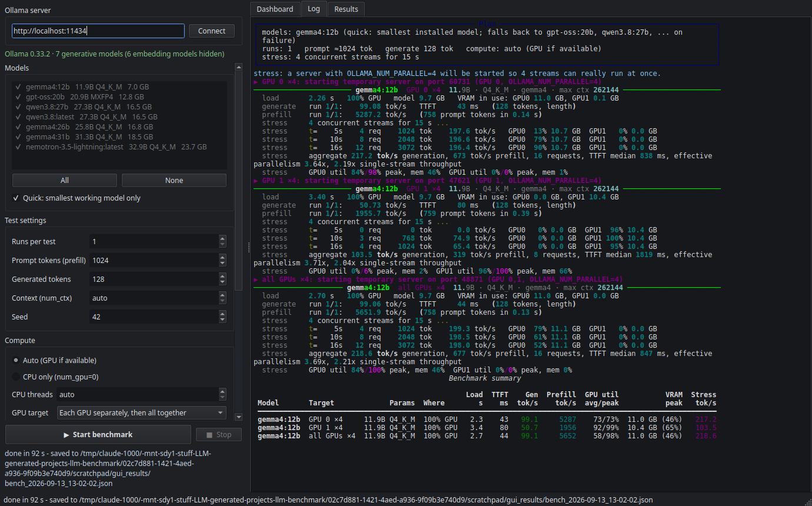Decrease Runs per test with down arrow
The height and width of the screenshot is (506, 812).
coord(222,245)
